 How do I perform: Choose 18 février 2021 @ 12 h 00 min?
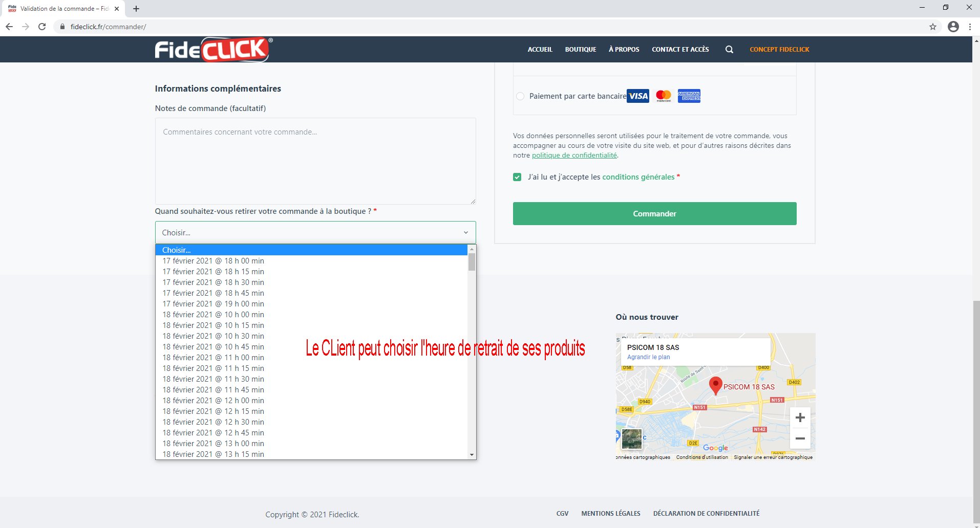pos(213,401)
